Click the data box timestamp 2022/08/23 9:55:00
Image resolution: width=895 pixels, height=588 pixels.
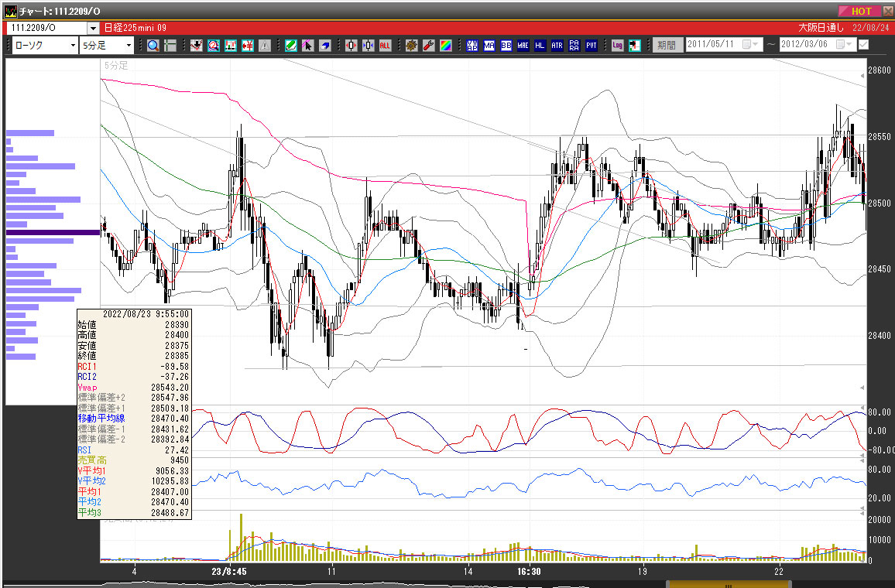tap(146, 314)
